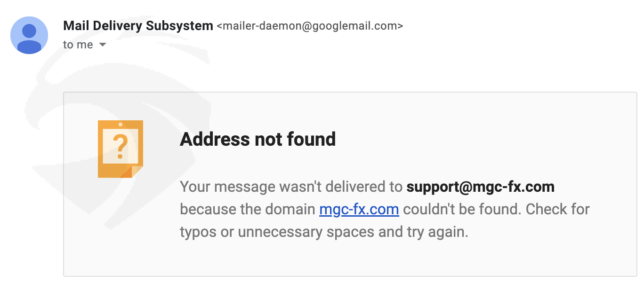Viewport: 644px width, 282px height.
Task: Click the "Address not found" heading
Action: click(x=258, y=140)
